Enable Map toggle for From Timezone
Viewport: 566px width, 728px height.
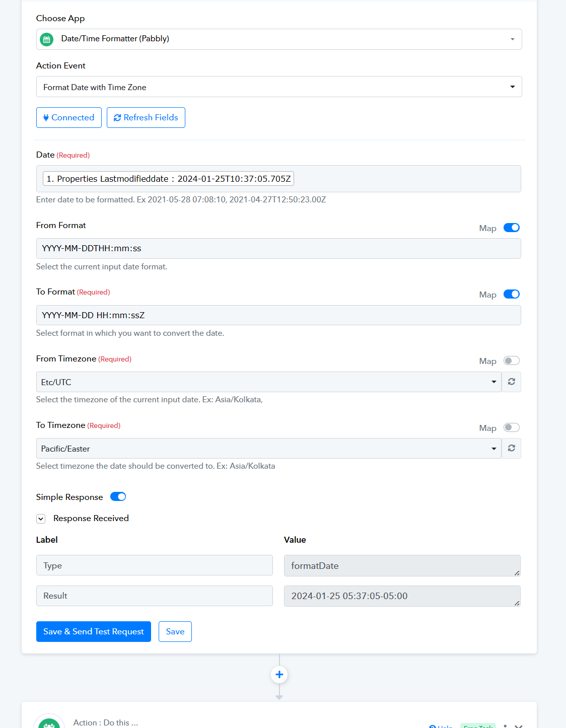coord(512,360)
